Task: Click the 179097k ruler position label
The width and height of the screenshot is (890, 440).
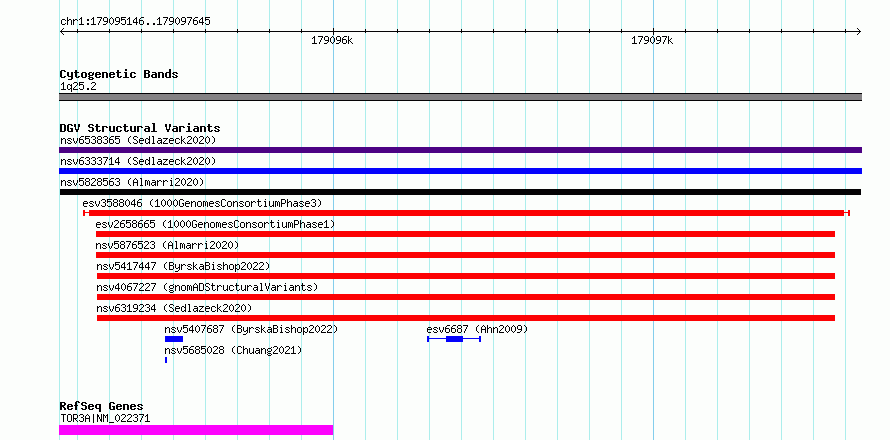Action: pos(652,40)
